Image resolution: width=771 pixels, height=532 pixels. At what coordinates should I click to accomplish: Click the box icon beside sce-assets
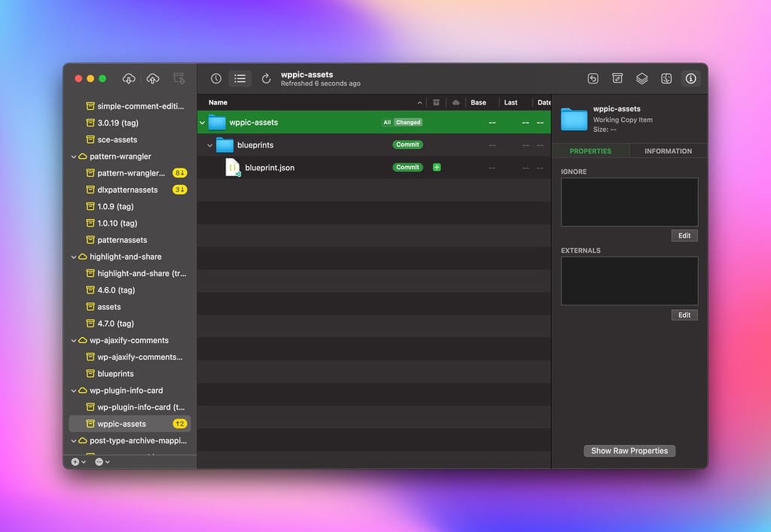90,139
